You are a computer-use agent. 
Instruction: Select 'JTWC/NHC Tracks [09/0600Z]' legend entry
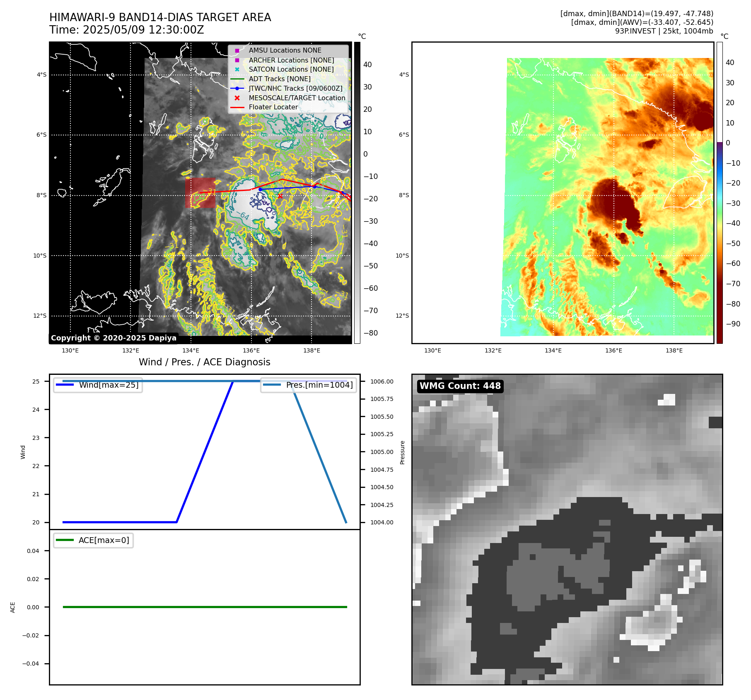[296, 89]
